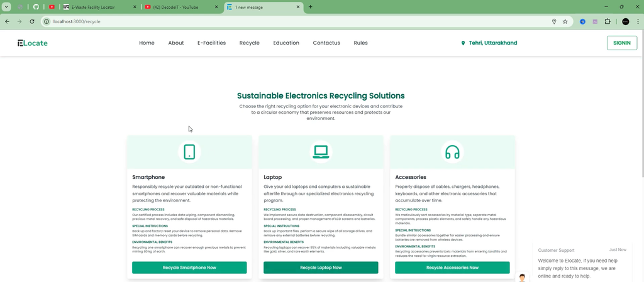Open the Extensions puzzle menu
This screenshot has width=644, height=282.
[x=608, y=22]
